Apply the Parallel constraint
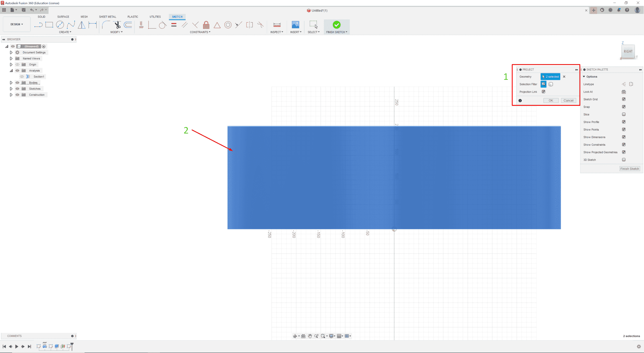Viewport: 644px width, 353px height. pos(185,25)
